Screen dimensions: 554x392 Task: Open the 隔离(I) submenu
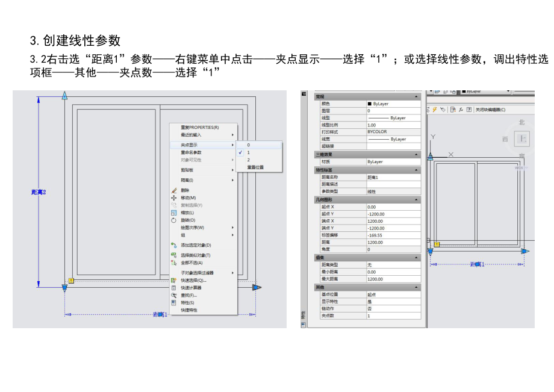tap(203, 180)
